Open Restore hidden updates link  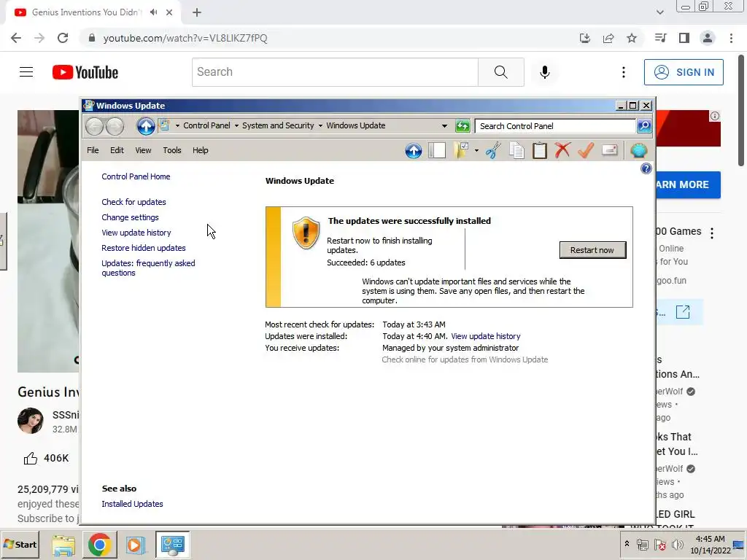coord(144,248)
